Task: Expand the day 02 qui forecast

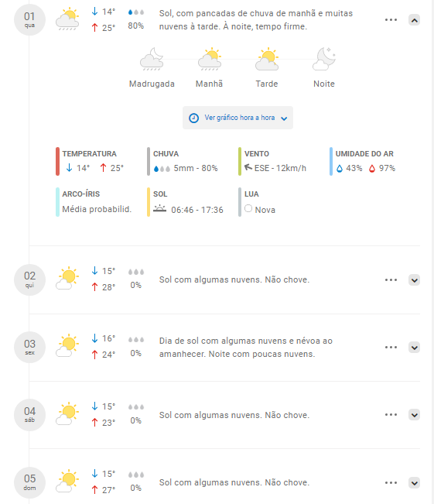Action: 415,280
